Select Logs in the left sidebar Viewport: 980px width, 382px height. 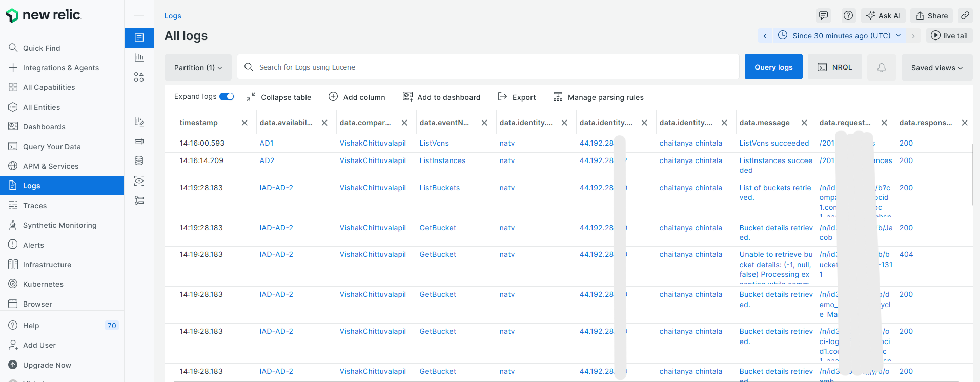tap(62, 186)
